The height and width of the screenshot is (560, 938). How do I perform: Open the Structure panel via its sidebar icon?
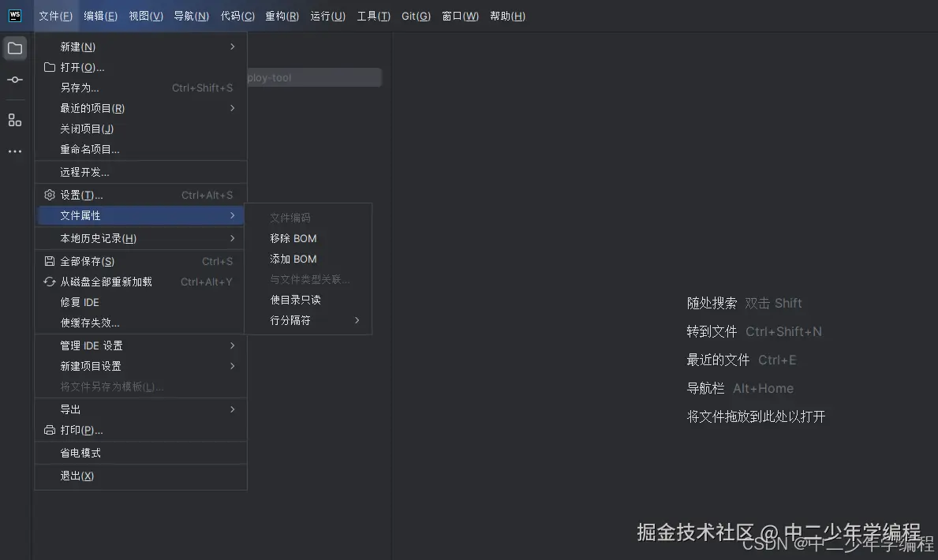click(x=15, y=120)
